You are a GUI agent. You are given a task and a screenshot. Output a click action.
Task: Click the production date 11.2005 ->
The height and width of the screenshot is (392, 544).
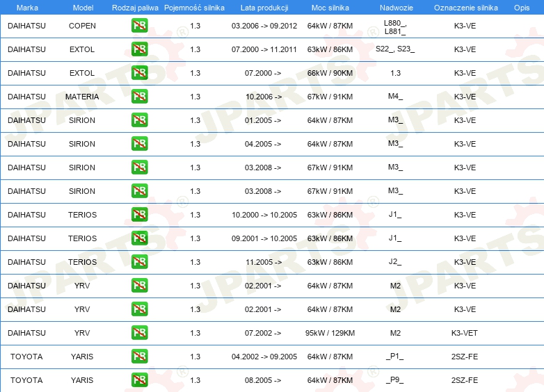264,262
